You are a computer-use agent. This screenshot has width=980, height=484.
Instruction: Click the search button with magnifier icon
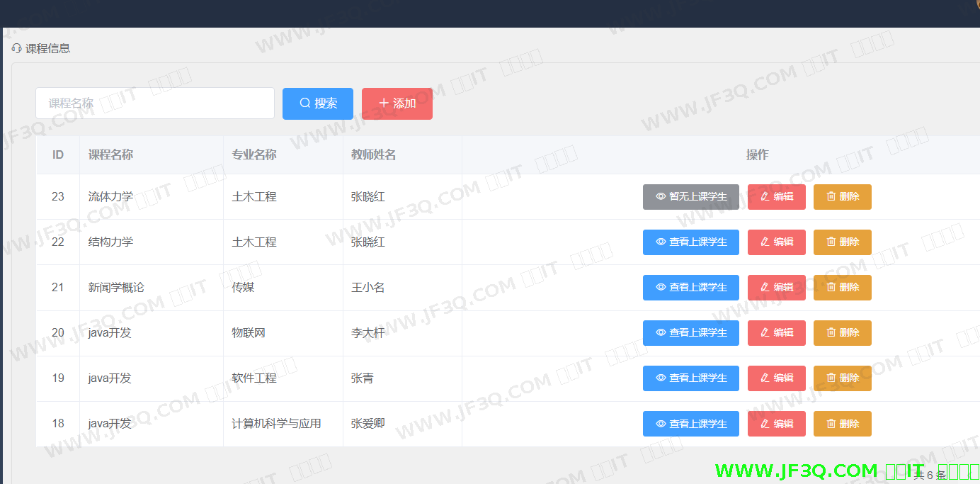click(317, 103)
